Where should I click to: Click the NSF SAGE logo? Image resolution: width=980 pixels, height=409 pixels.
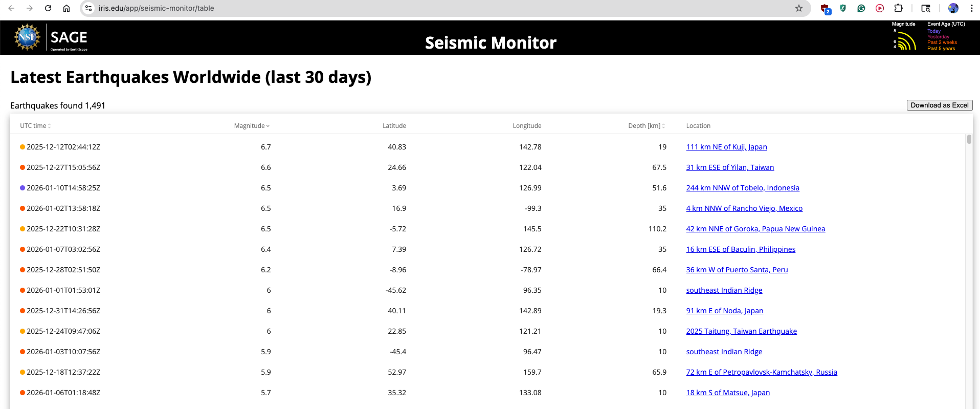pos(51,37)
